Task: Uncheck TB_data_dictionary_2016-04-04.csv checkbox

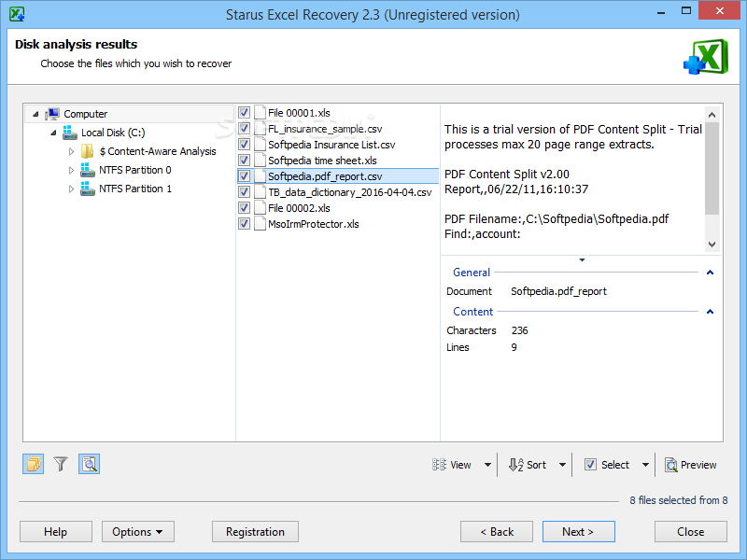Action: click(x=244, y=192)
